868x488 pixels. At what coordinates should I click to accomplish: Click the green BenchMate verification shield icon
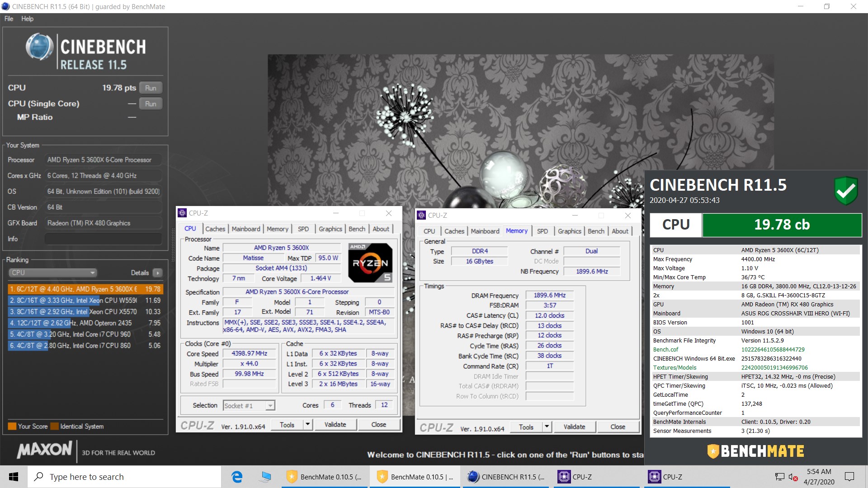click(x=846, y=191)
